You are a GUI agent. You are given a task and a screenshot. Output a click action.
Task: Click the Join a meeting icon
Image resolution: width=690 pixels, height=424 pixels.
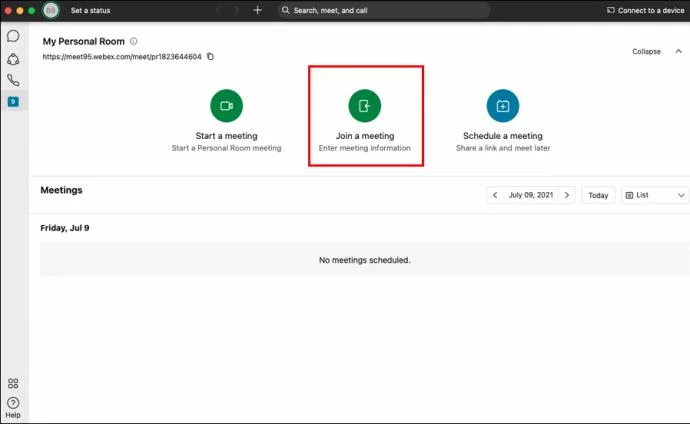click(364, 105)
